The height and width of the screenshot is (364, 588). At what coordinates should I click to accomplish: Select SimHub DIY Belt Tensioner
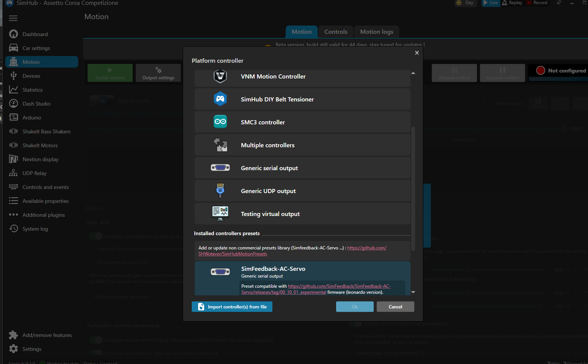coord(302,99)
